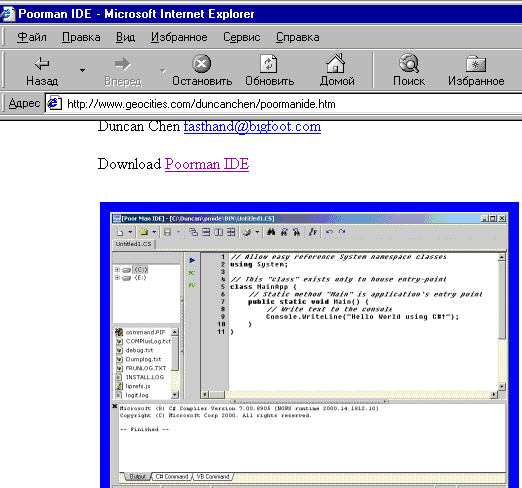Switch to the VB Command tab

tap(213, 477)
